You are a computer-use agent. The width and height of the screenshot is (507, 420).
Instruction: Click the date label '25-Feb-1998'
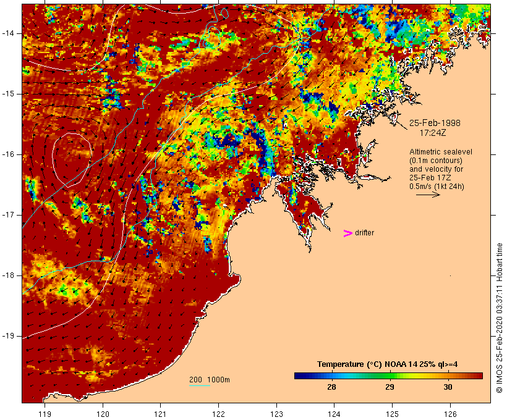coord(435,123)
